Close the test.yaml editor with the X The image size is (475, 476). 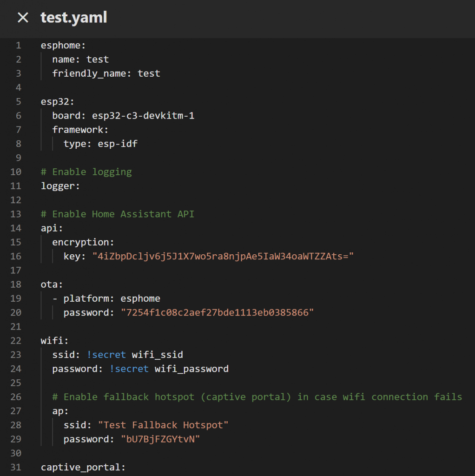coord(23,18)
